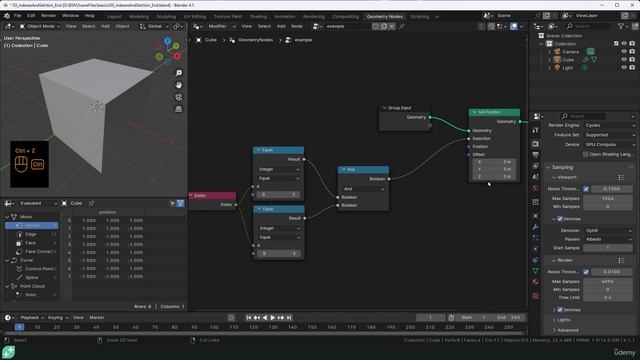
Task: Pin the spreadsheet Cube object
Action: 91,203
